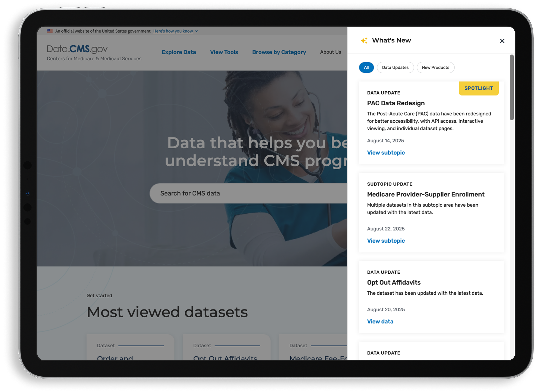Close the What's New panel
Image resolution: width=537 pixels, height=392 pixels.
point(502,41)
